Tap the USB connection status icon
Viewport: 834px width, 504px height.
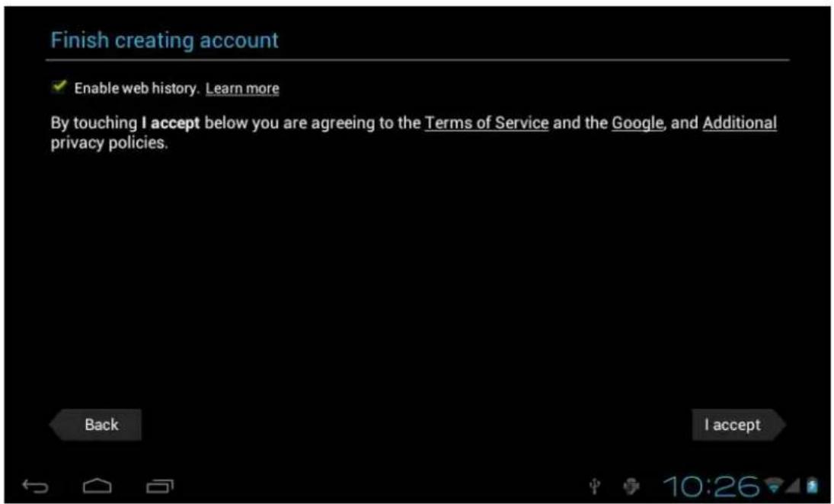point(596,485)
